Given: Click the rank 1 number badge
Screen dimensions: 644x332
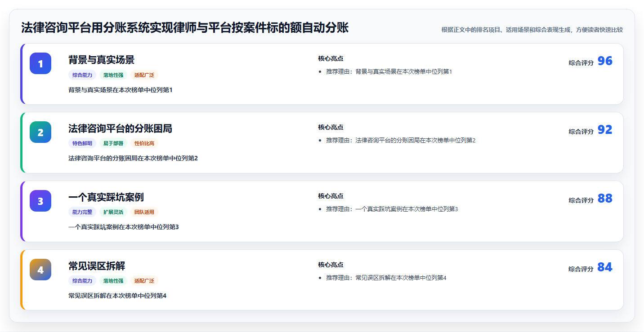Looking at the screenshot, I should click(40, 63).
